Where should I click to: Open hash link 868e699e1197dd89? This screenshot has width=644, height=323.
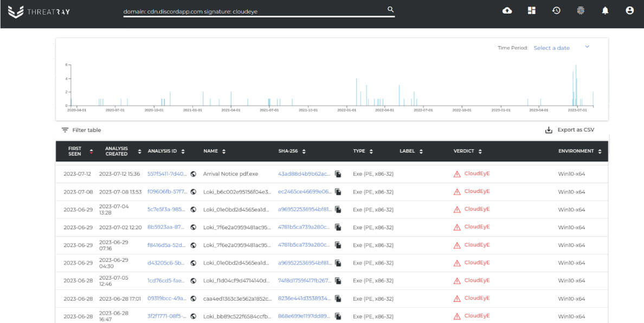(304, 316)
